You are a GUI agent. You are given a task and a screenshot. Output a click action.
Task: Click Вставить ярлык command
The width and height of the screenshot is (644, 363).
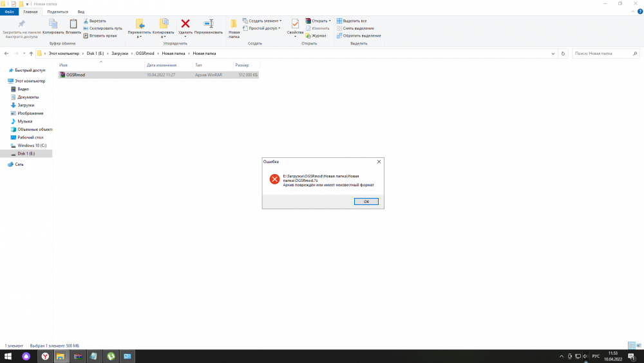(100, 35)
